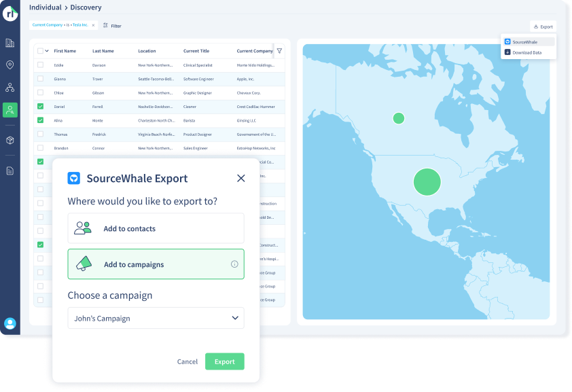Open the Filter button beside the chip
The width and height of the screenshot is (572, 392).
click(112, 26)
